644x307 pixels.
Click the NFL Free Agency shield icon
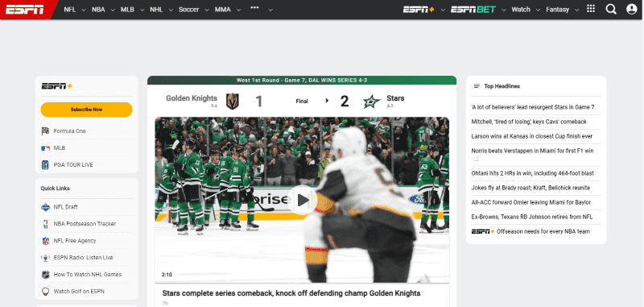pos(45,241)
